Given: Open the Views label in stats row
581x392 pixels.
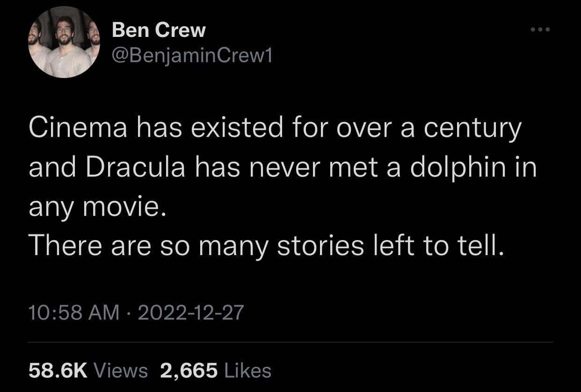Looking at the screenshot, I should coord(121,371).
